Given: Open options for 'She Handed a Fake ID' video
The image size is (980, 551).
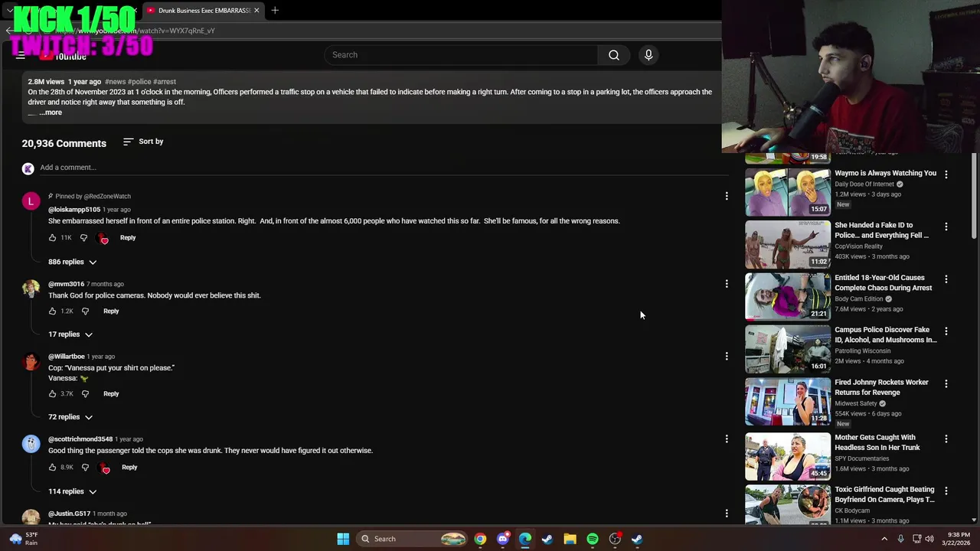Looking at the screenshot, I should pyautogui.click(x=946, y=227).
